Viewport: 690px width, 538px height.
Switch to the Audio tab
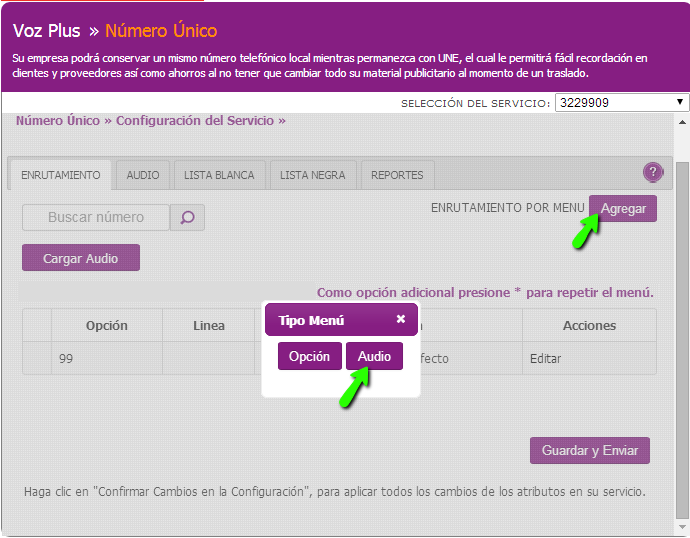pyautogui.click(x=143, y=175)
